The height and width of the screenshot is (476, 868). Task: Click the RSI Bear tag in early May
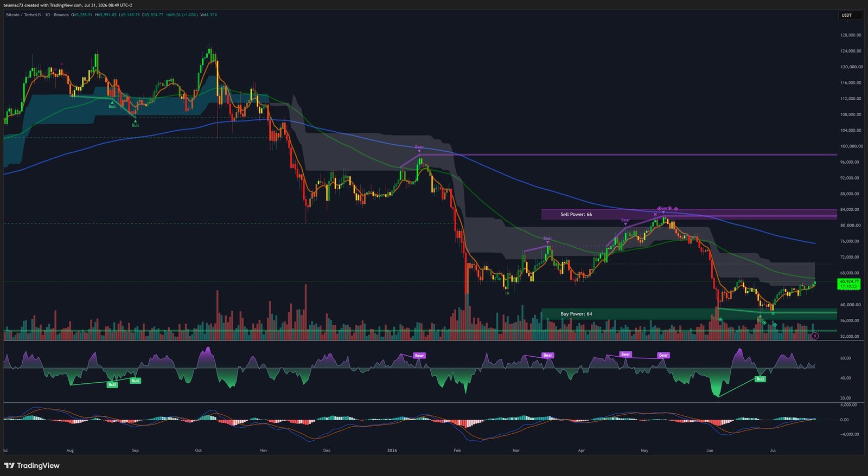click(663, 356)
